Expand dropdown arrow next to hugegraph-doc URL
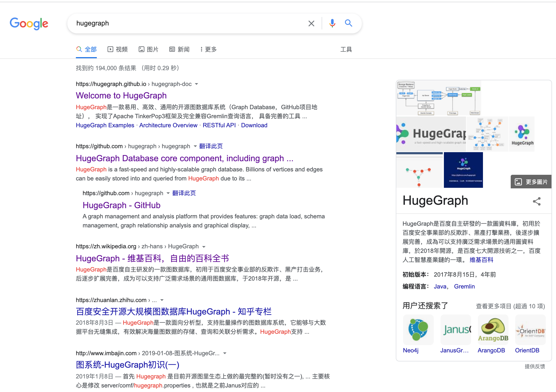The width and height of the screenshot is (556, 392). tap(196, 84)
